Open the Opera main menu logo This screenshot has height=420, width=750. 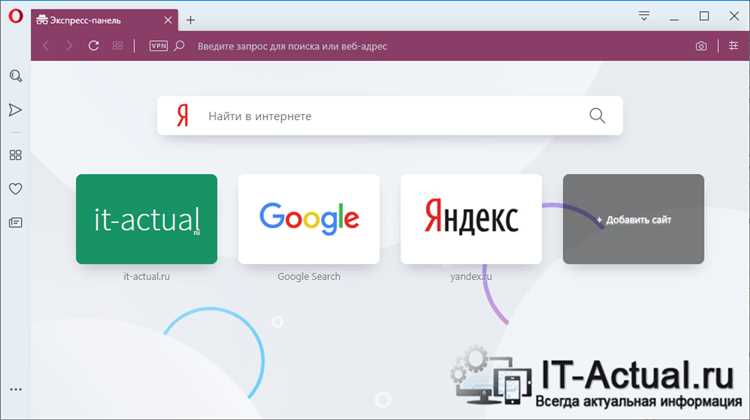(15, 16)
